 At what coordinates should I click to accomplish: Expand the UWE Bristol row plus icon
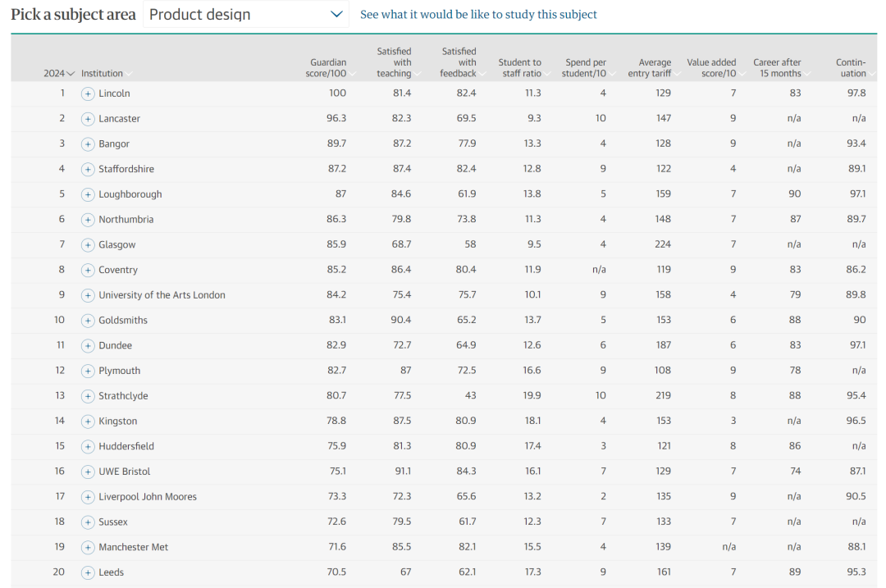[88, 472]
